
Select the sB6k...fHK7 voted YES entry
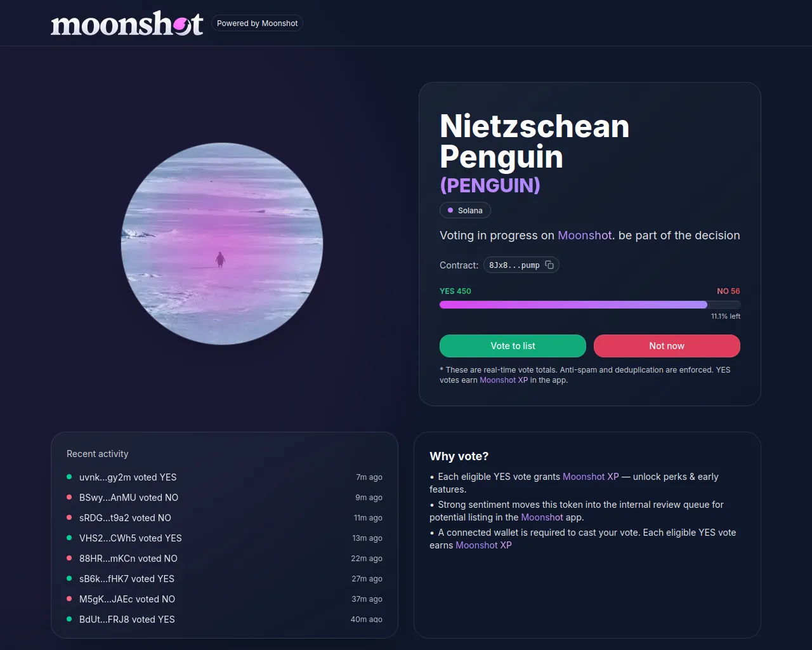126,579
